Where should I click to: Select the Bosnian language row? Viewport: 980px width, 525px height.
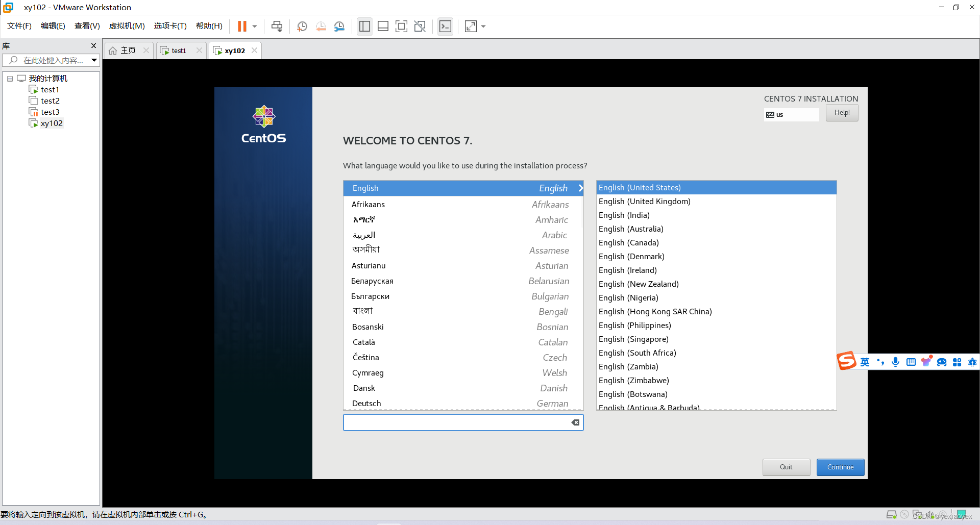463,327
